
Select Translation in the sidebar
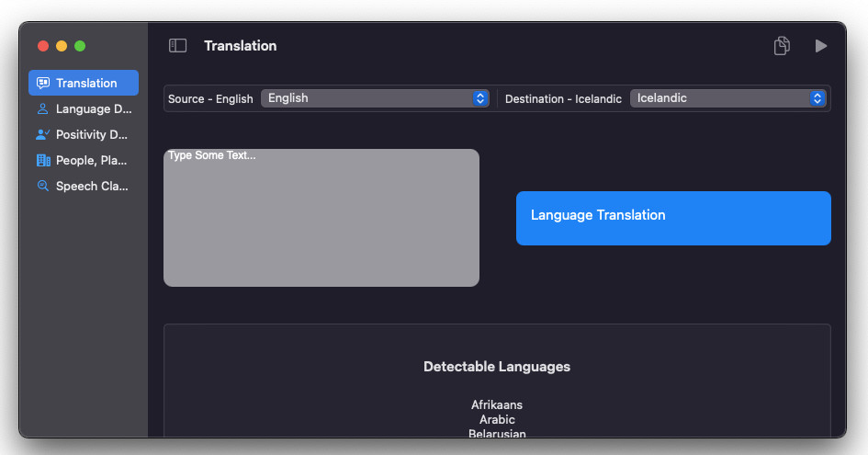84,83
